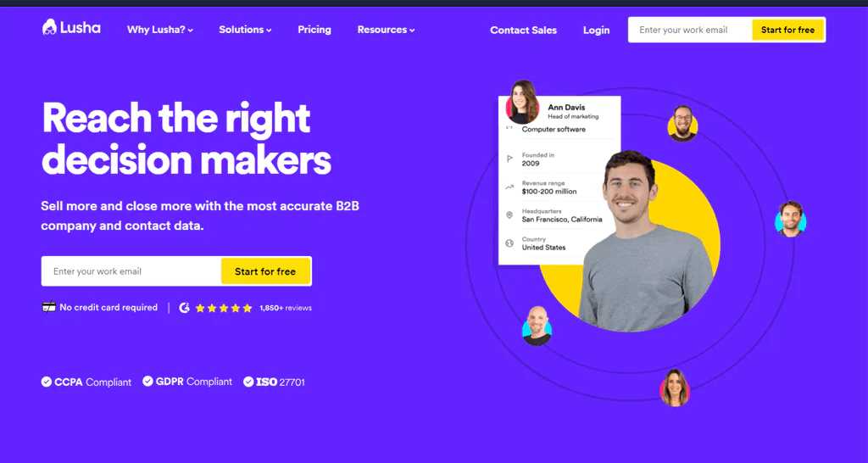
Task: Click the yellow five-star rating
Action: click(x=224, y=308)
